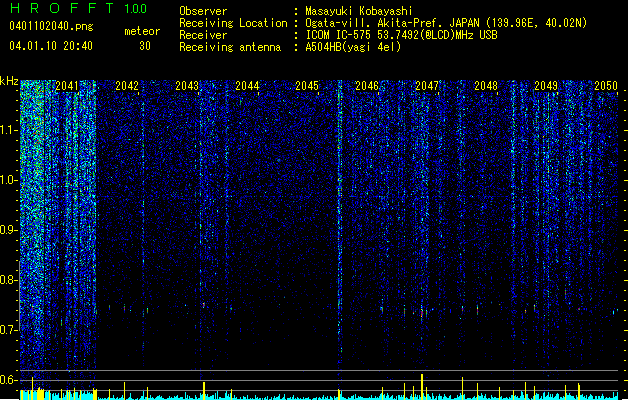Click the tallest yellow signal peak near 2047
Screen dimensions: 629x400
tap(422, 386)
